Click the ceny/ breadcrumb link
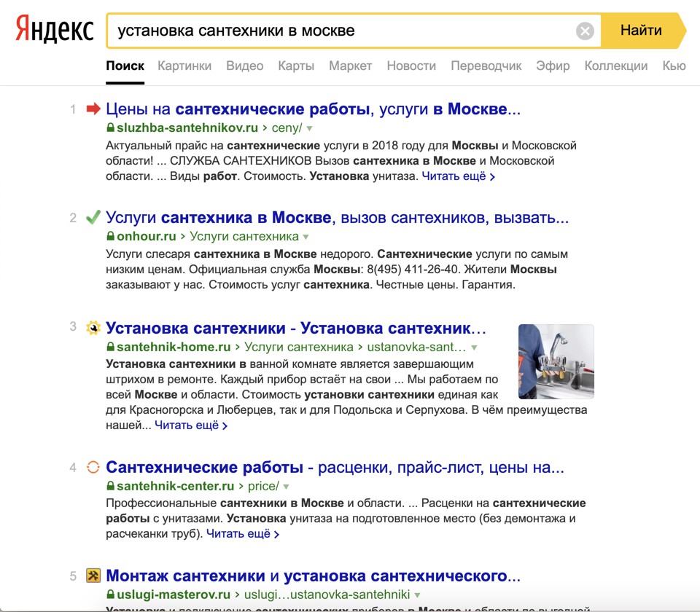700x612 pixels. 287,127
